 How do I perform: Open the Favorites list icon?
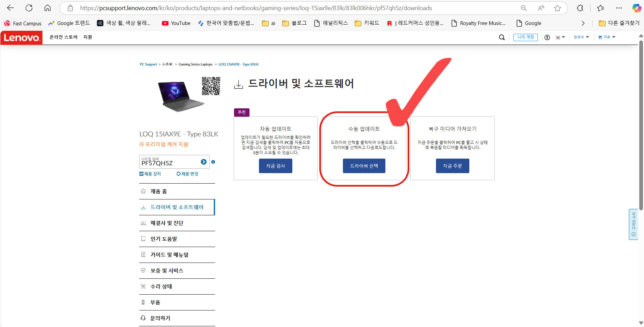601,8
